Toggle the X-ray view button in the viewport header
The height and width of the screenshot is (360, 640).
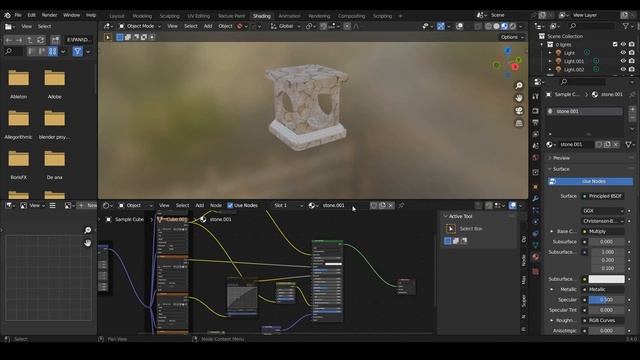[x=478, y=26]
